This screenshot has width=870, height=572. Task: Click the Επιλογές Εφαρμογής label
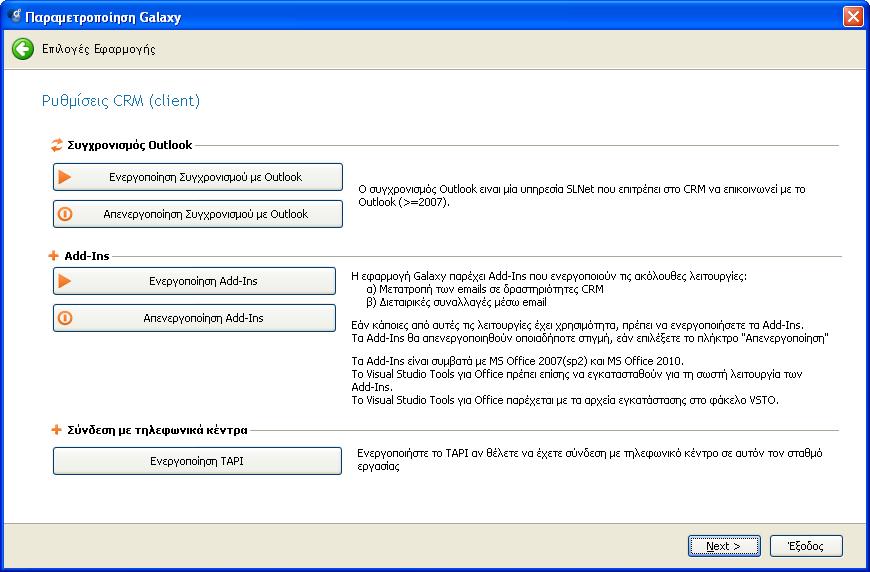99,49
